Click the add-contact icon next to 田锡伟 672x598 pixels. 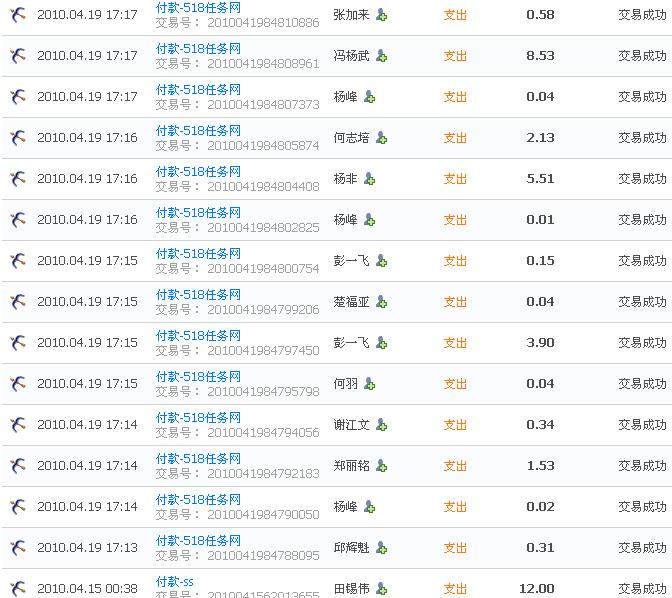(x=381, y=589)
